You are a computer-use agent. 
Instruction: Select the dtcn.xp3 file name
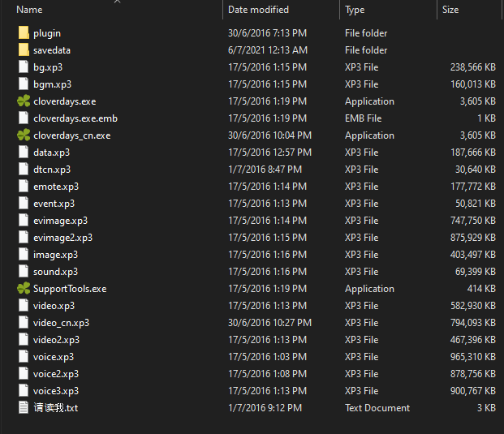[52, 170]
